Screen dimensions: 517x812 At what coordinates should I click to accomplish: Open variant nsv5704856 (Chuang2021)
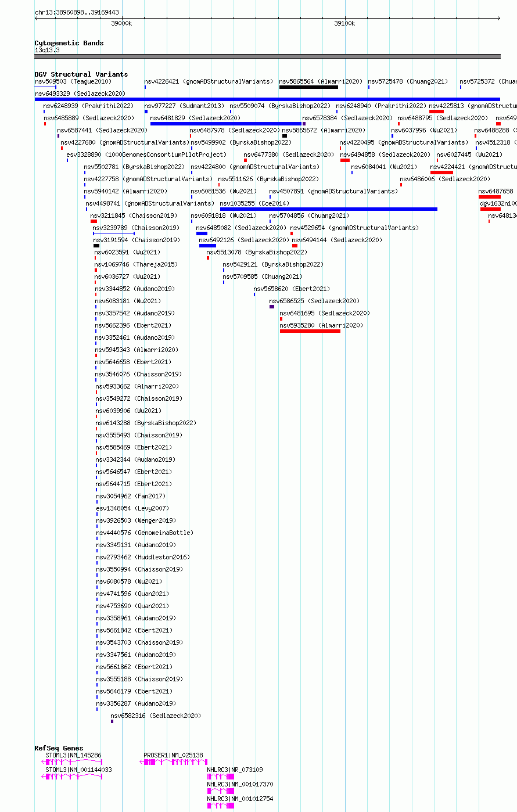[310, 216]
